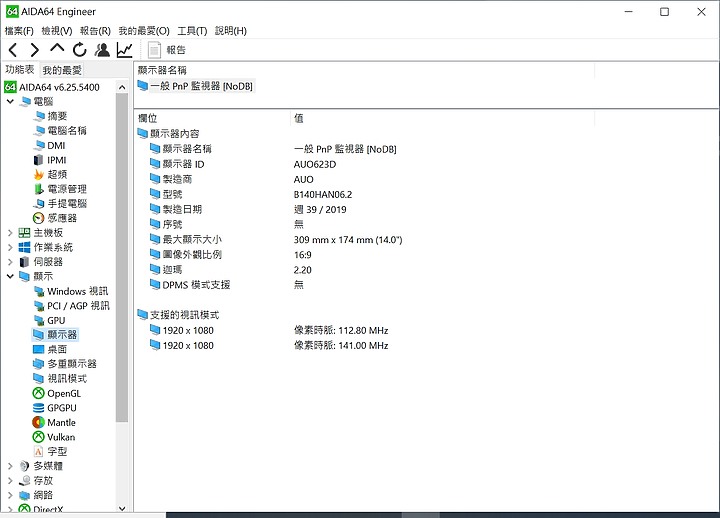Open the 檔案(F) menu
This screenshot has height=518, width=720.
(x=19, y=31)
